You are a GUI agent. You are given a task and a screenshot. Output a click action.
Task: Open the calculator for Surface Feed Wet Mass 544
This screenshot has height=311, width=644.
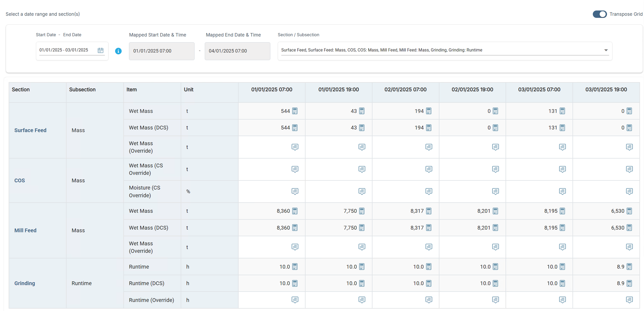click(x=295, y=111)
